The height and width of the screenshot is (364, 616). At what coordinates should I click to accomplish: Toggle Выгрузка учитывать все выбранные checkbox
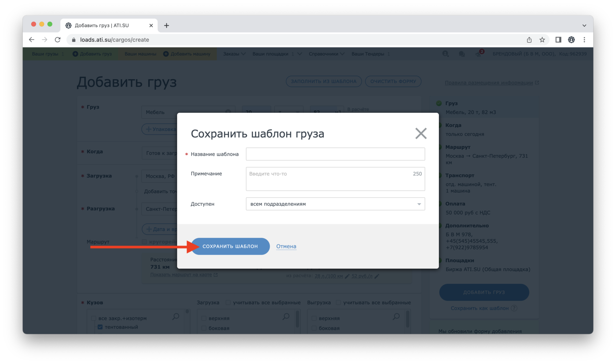pyautogui.click(x=338, y=302)
